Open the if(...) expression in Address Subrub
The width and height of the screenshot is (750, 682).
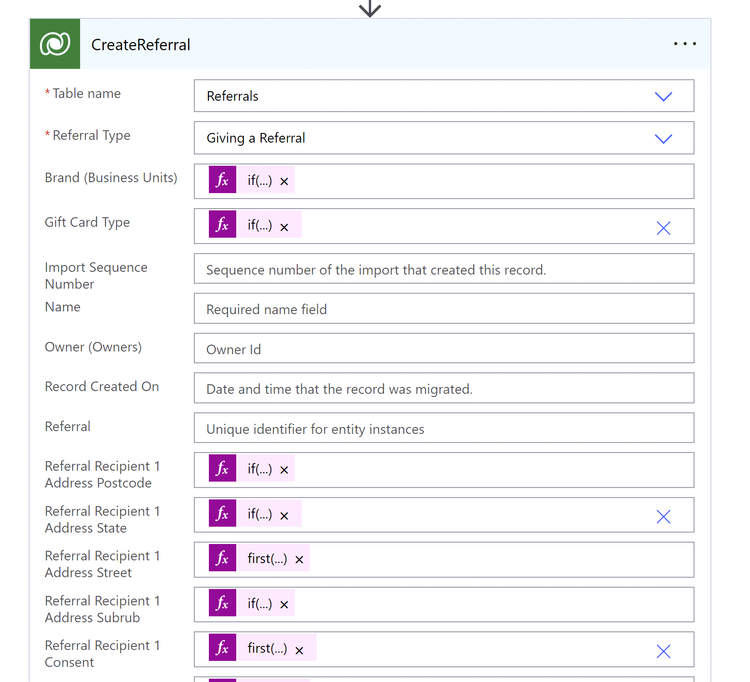click(259, 603)
